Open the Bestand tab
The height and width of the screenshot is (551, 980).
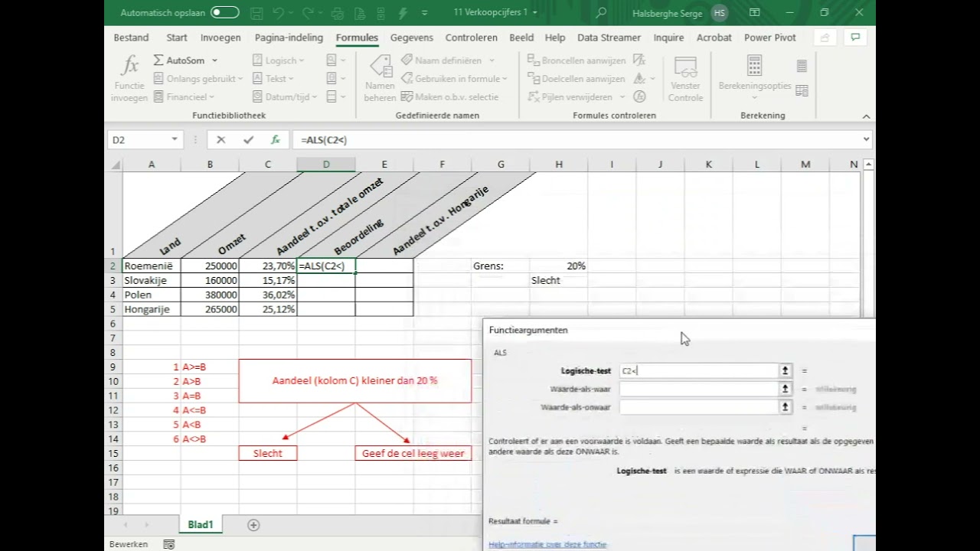coord(131,37)
